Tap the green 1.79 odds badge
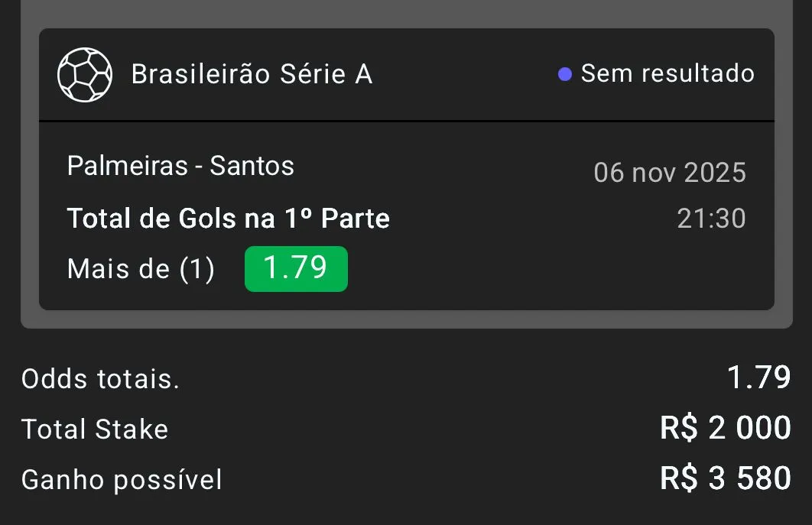Image resolution: width=812 pixels, height=525 pixels. 296,269
